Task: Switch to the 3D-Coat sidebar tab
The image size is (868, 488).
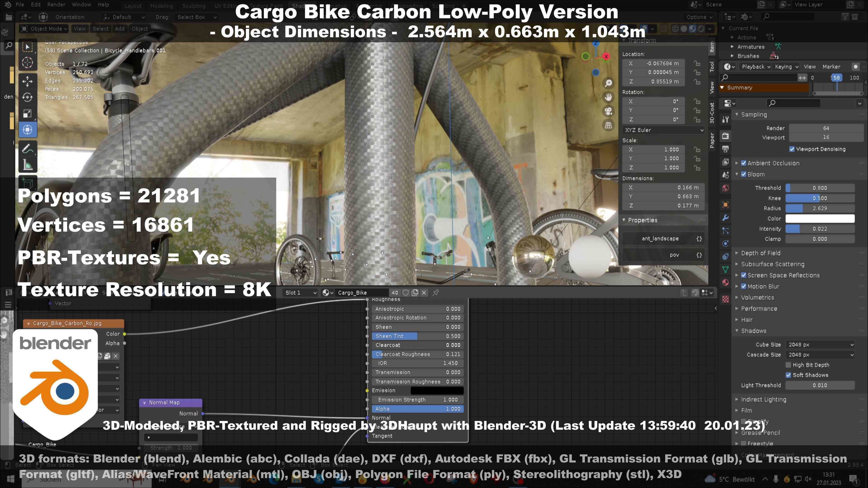Action: click(712, 113)
